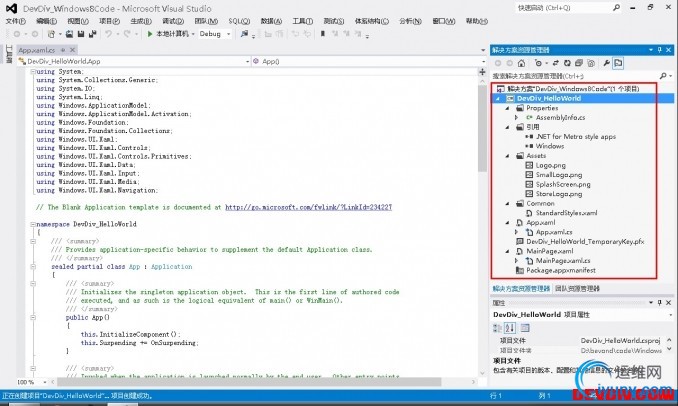Open the go.microsoft.com fwlink hyperlink in code
The height and width of the screenshot is (406, 678).
tap(308, 207)
